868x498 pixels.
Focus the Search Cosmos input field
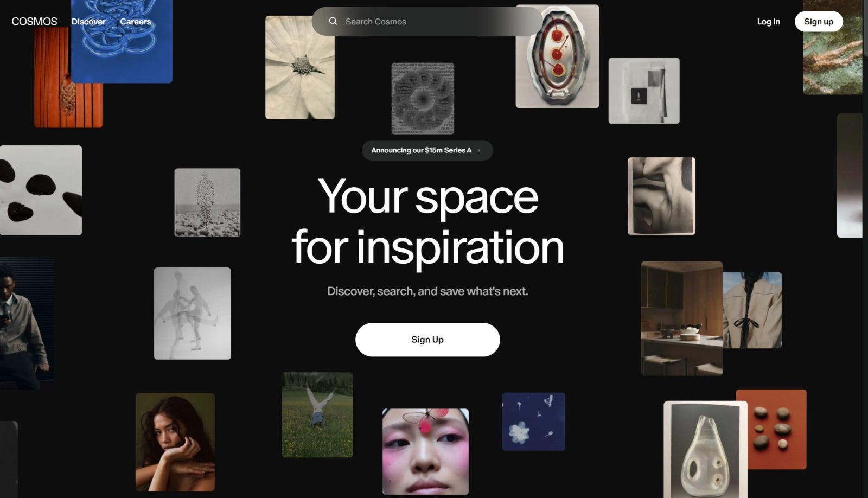coord(427,21)
